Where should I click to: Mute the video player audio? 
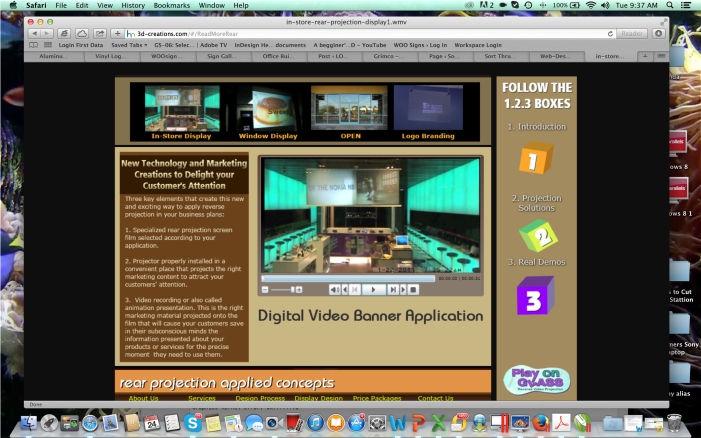pyautogui.click(x=334, y=290)
